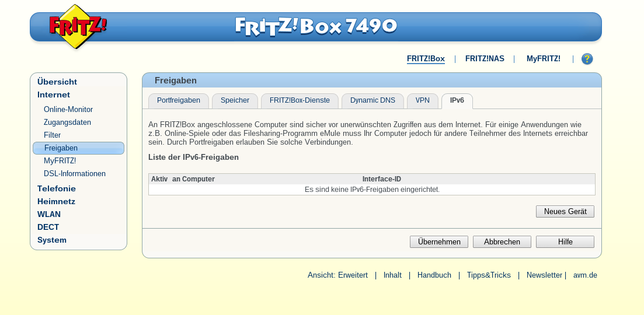This screenshot has height=315, width=644.
Task: Click the Ansicht: Erweitert footer link
Action: pyautogui.click(x=337, y=275)
